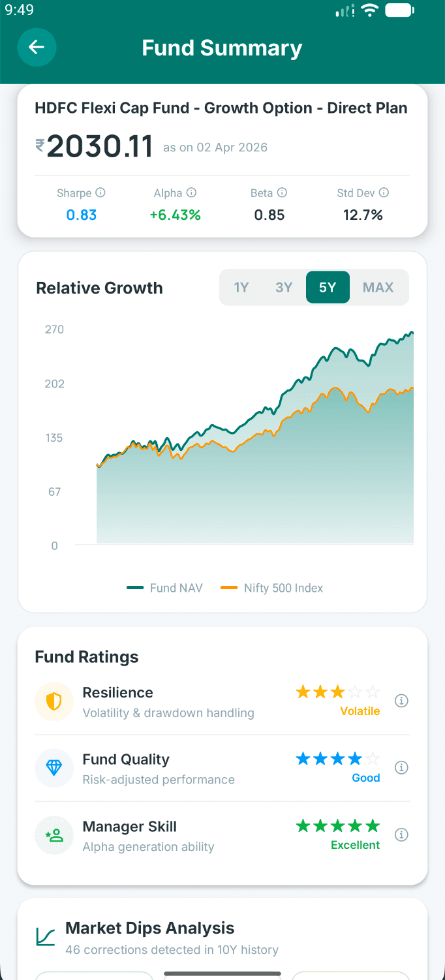The image size is (445, 980).
Task: Hide the Nifty 500 Index line via legend
Action: pos(272,587)
